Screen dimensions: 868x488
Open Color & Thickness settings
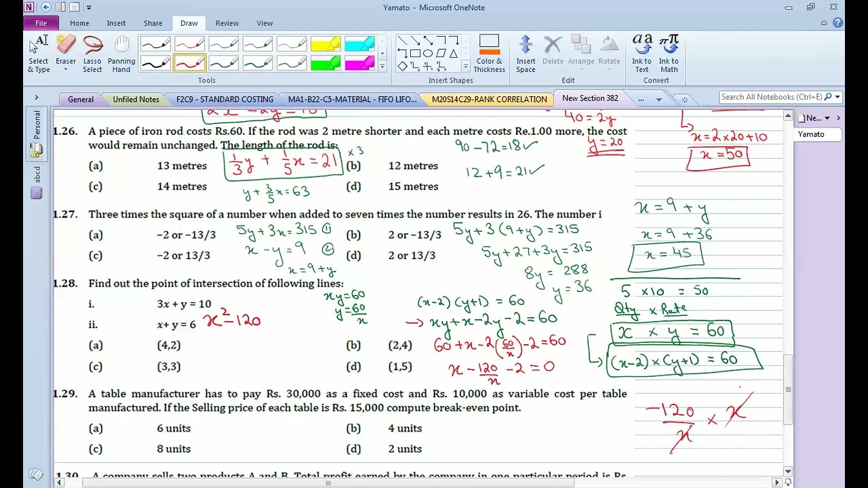(489, 54)
